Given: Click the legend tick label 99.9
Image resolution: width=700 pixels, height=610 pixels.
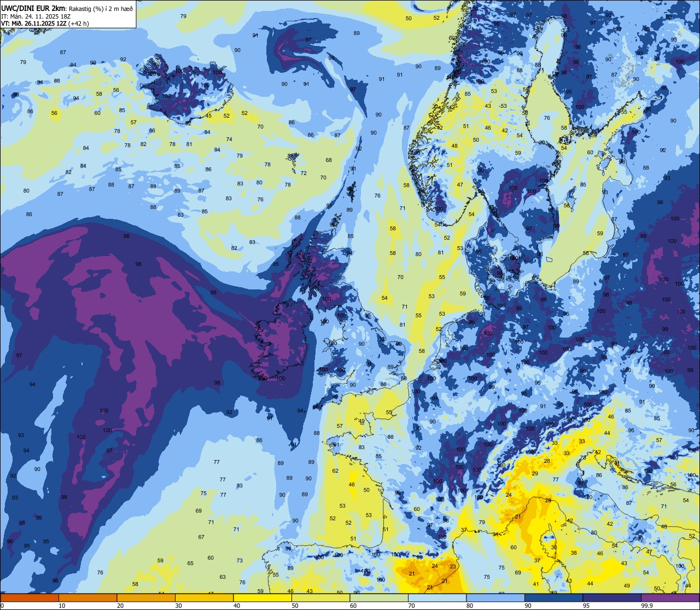Looking at the screenshot, I should coord(647,606).
